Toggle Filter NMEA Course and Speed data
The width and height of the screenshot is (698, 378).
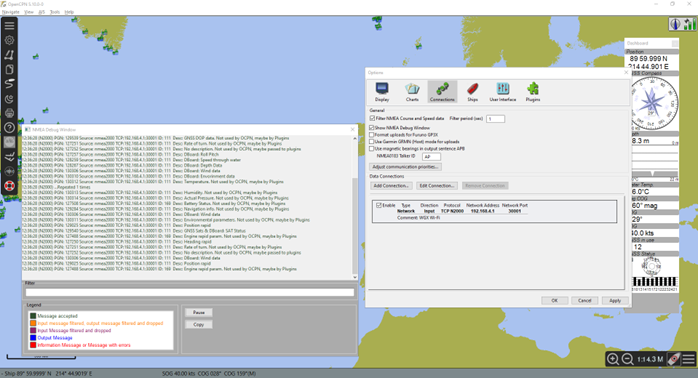pos(372,118)
